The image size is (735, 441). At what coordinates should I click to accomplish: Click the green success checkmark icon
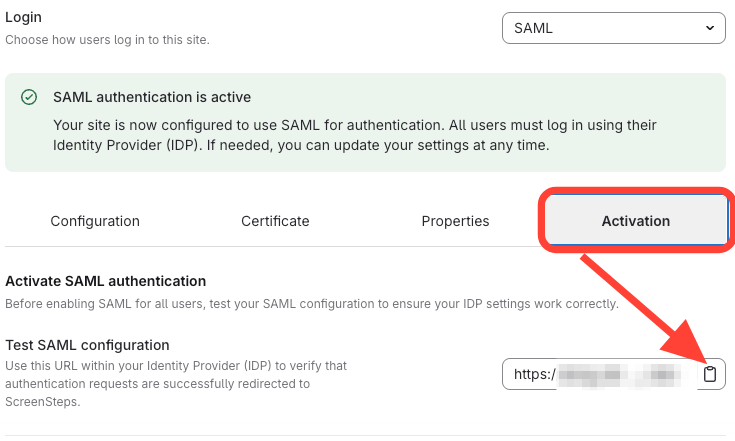[30, 97]
